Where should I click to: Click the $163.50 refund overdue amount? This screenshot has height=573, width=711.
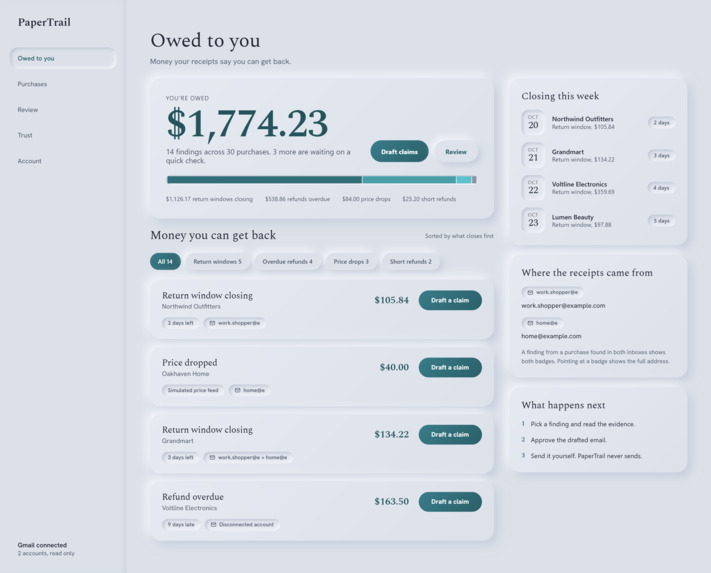coord(391,501)
